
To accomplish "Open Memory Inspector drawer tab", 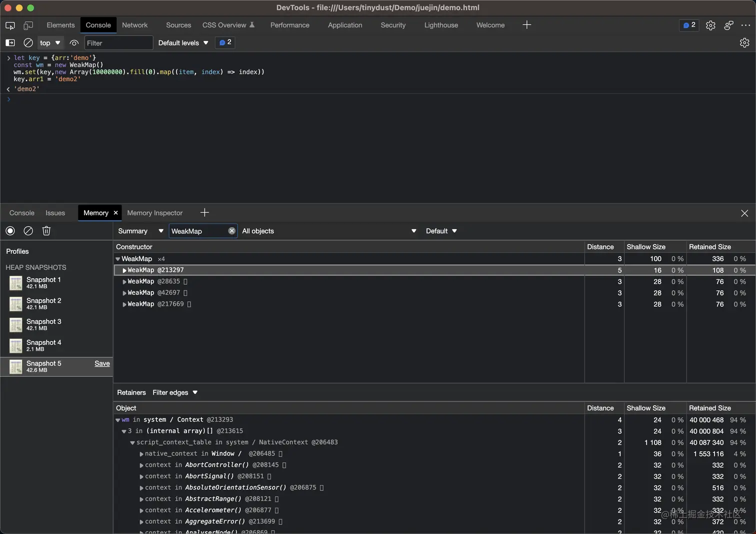I will tap(154, 213).
